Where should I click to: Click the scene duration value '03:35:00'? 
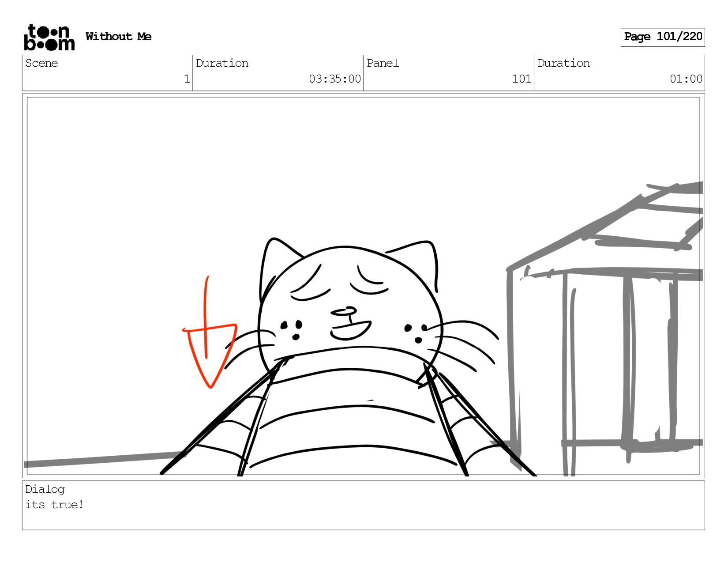point(335,79)
